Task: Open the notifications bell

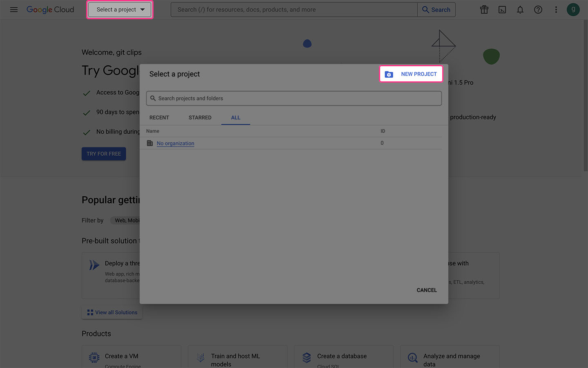Action: tap(520, 9)
